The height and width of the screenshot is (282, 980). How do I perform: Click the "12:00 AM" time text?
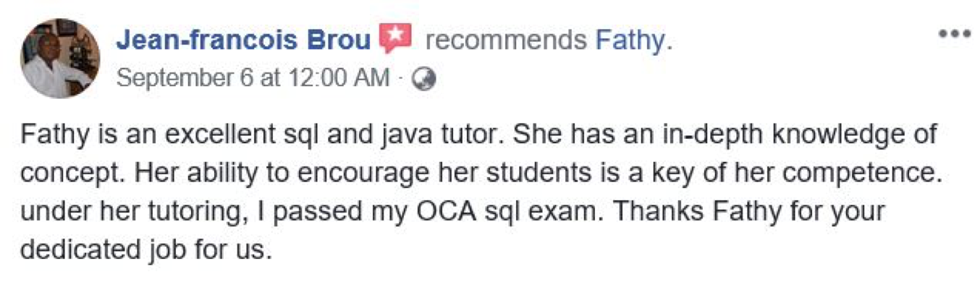(338, 78)
